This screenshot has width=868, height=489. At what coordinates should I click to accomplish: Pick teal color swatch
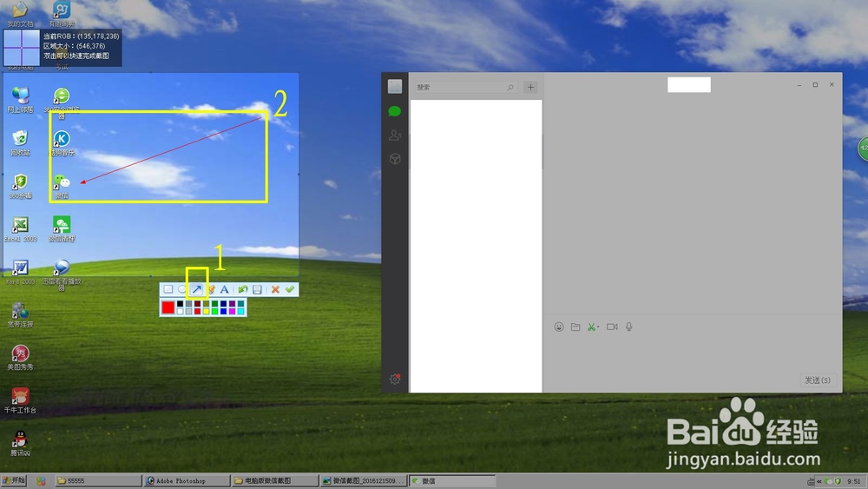tap(240, 303)
